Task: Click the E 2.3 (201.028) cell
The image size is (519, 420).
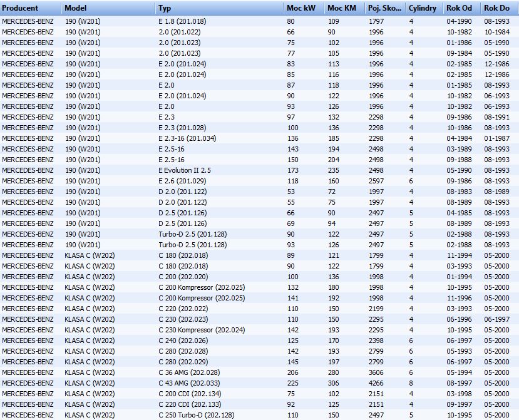Action: coord(182,128)
